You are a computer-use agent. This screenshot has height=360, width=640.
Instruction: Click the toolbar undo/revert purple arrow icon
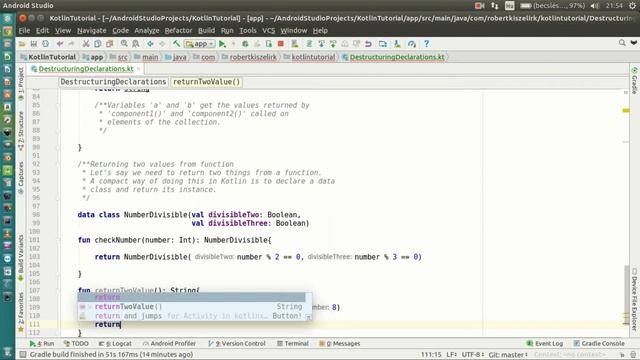point(368,44)
